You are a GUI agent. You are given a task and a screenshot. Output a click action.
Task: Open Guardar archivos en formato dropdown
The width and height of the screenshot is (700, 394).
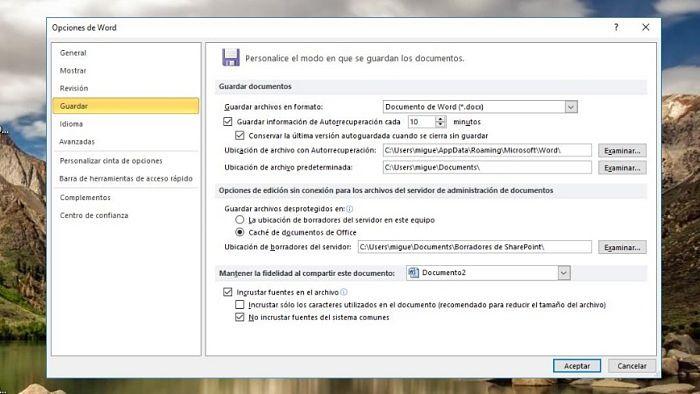(571, 107)
